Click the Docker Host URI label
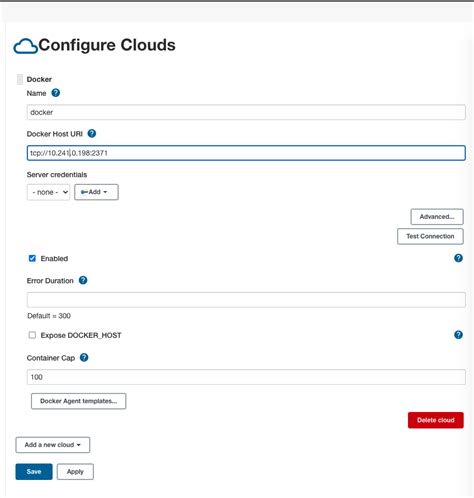The width and height of the screenshot is (474, 498). pyautogui.click(x=55, y=134)
